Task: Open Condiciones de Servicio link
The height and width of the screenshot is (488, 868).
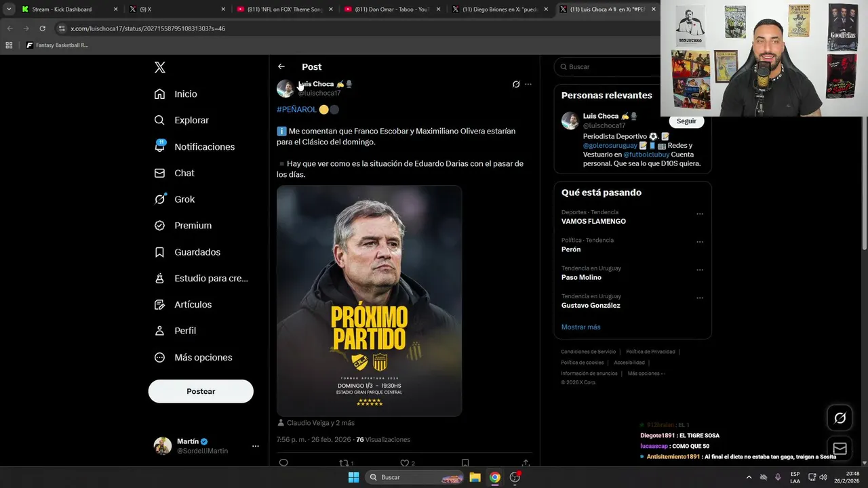Action: pos(588,352)
